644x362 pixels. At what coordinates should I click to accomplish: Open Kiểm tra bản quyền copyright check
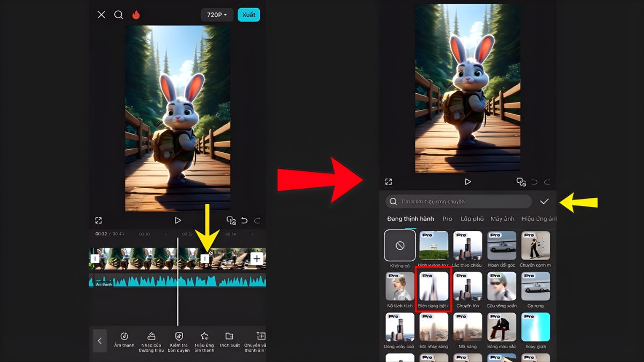(x=179, y=342)
